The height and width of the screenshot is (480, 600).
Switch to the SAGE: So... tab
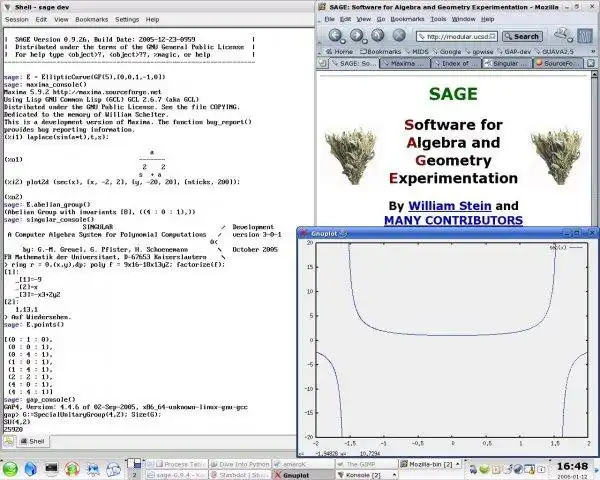[x=354, y=63]
